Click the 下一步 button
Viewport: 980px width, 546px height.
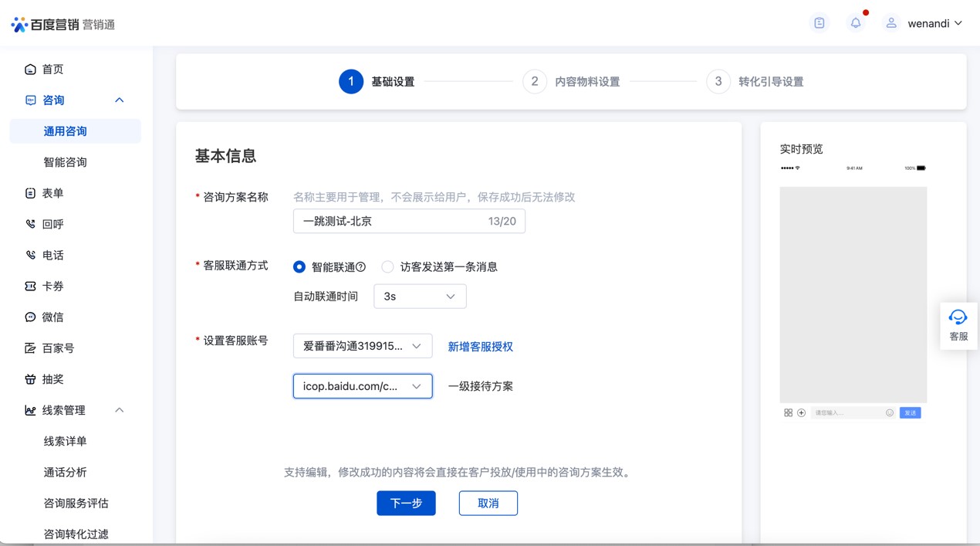(x=406, y=504)
